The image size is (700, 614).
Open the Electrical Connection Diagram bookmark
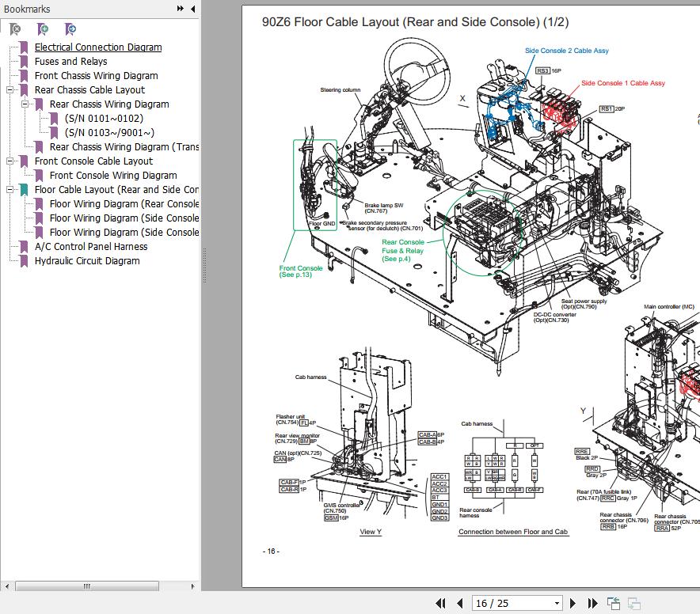97,47
